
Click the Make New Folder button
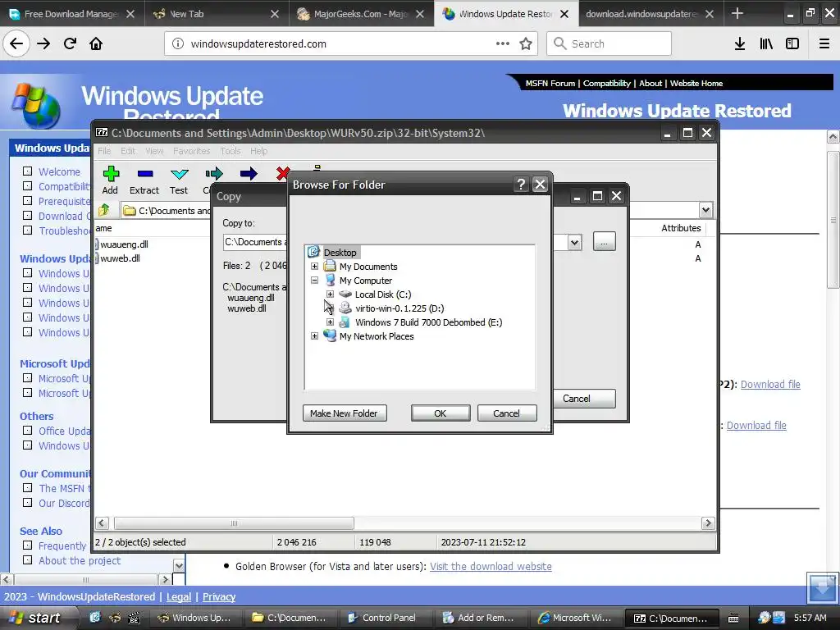(x=344, y=413)
